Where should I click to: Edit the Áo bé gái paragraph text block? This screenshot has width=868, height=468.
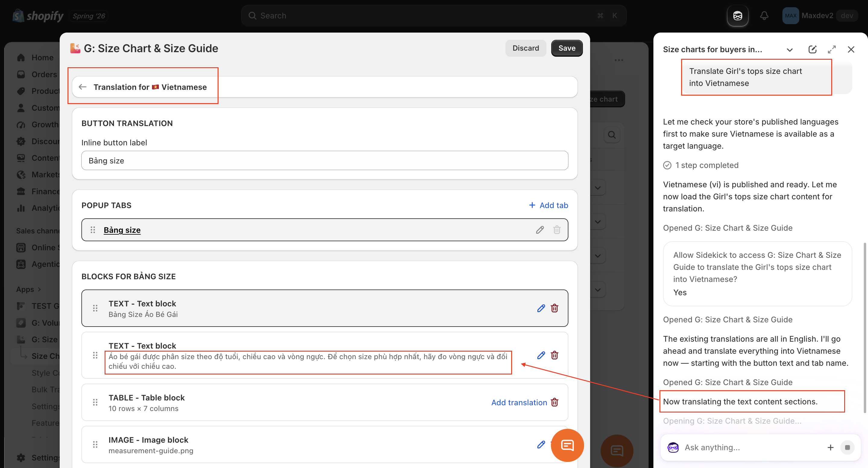click(x=541, y=356)
